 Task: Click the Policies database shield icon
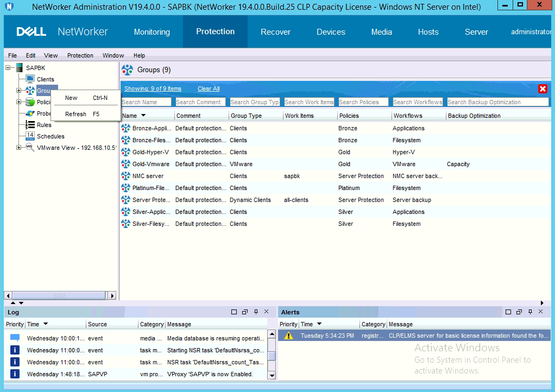[30, 102]
